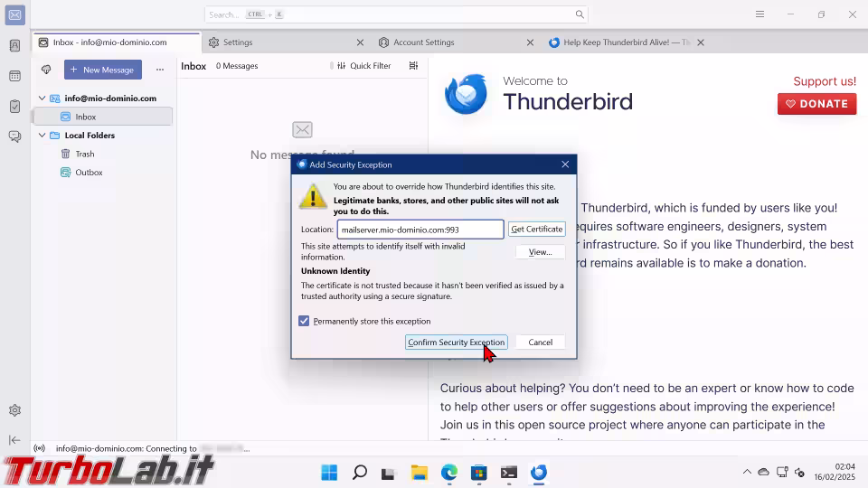
Task: Click the online status indicator icon
Action: tap(39, 448)
